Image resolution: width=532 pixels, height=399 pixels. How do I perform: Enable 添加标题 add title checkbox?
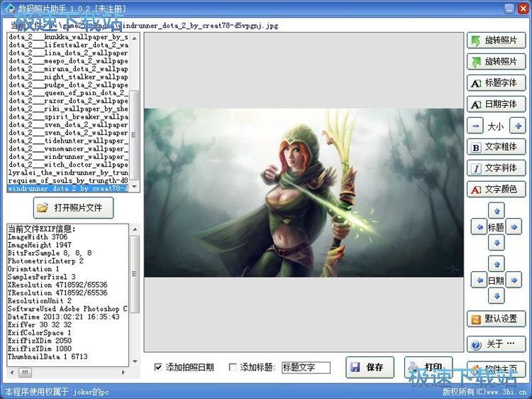(233, 367)
